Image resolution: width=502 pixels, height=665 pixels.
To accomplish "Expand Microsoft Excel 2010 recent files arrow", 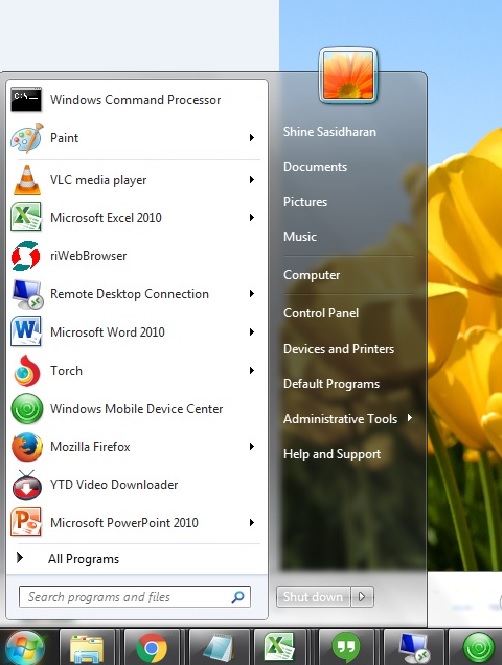I will (x=252, y=218).
